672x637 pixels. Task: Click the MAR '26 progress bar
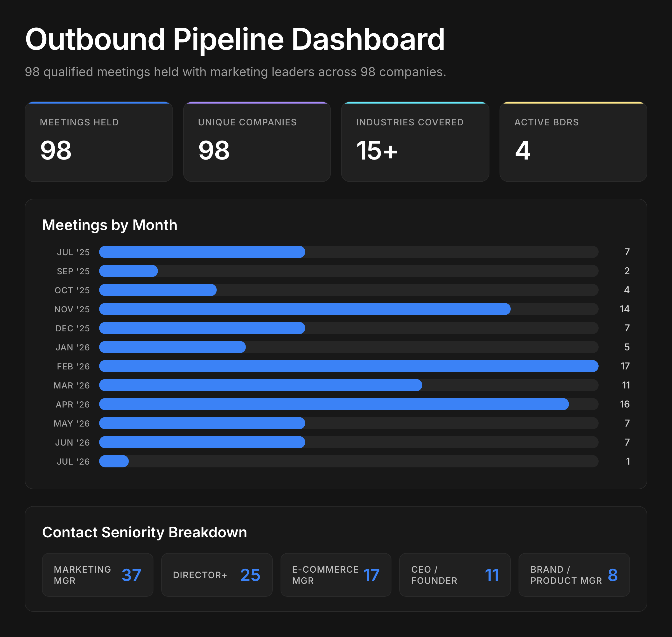(x=349, y=385)
